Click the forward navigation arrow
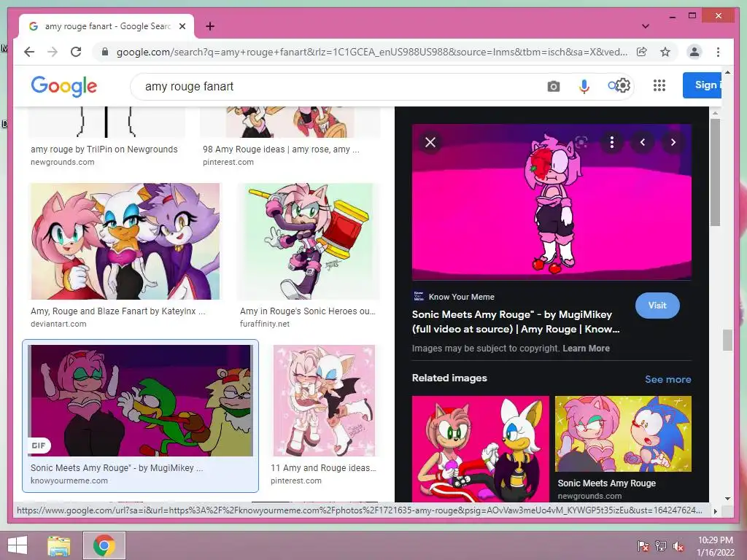The height and width of the screenshot is (560, 747). [x=53, y=52]
